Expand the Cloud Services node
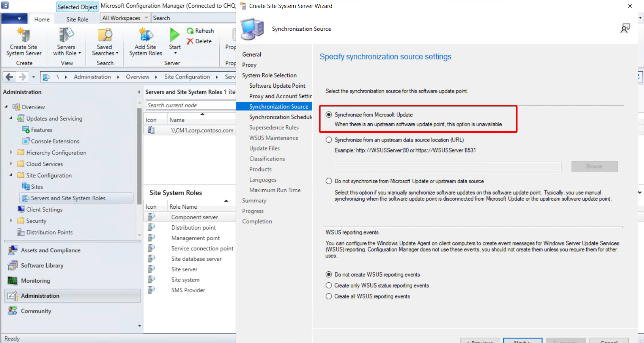644x343 pixels. (11, 164)
